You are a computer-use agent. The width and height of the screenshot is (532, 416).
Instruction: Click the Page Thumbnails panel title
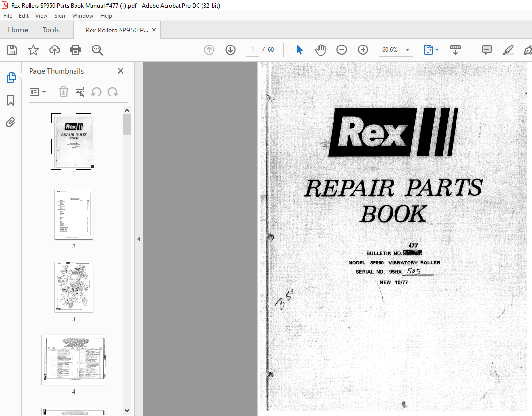[x=57, y=71]
